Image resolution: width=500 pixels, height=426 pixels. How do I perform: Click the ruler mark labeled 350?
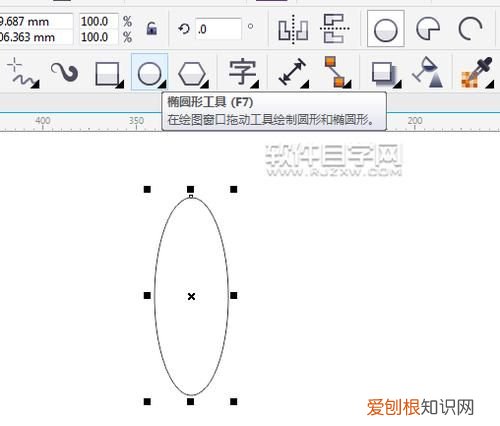click(x=137, y=120)
